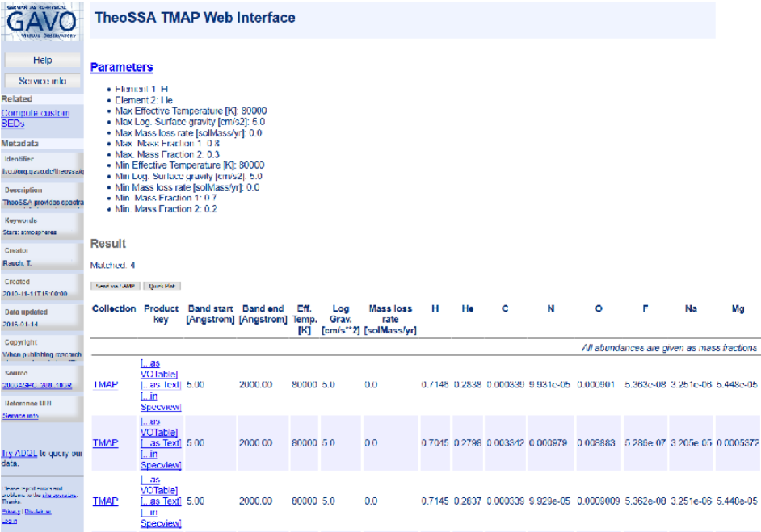
Task: Open Service info under Reference URL
Action: click(x=21, y=416)
